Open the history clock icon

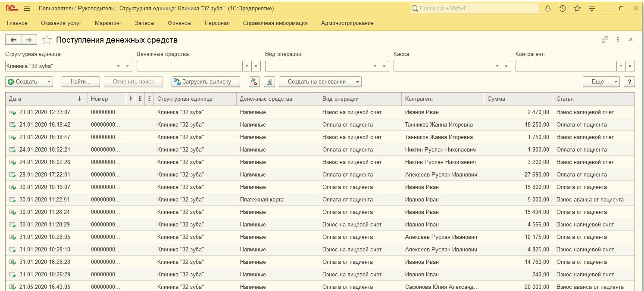[563, 9]
